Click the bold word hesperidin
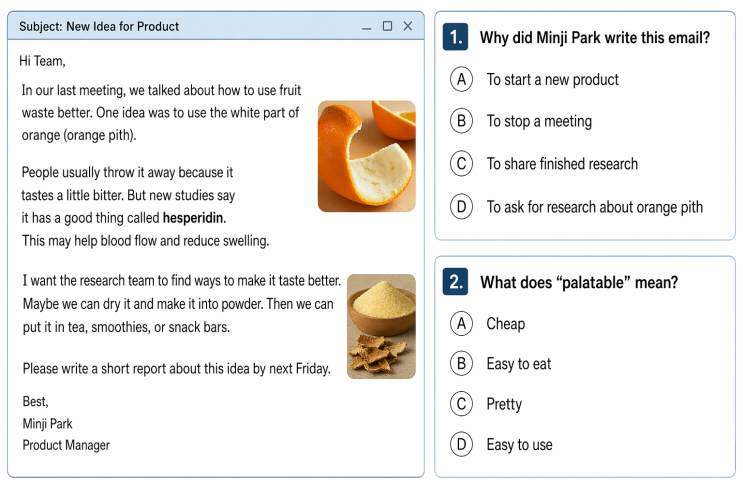The height and width of the screenshot is (495, 743). point(193,218)
